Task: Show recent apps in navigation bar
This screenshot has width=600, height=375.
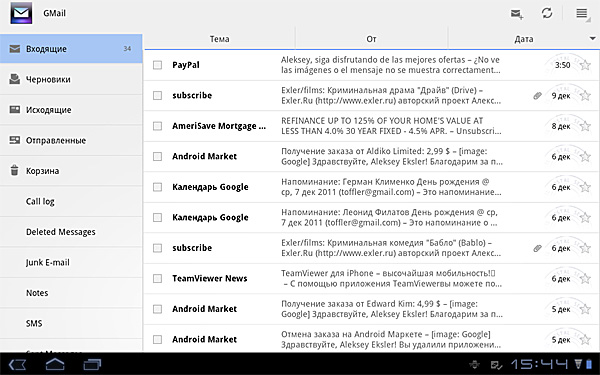Action: pyautogui.click(x=92, y=364)
